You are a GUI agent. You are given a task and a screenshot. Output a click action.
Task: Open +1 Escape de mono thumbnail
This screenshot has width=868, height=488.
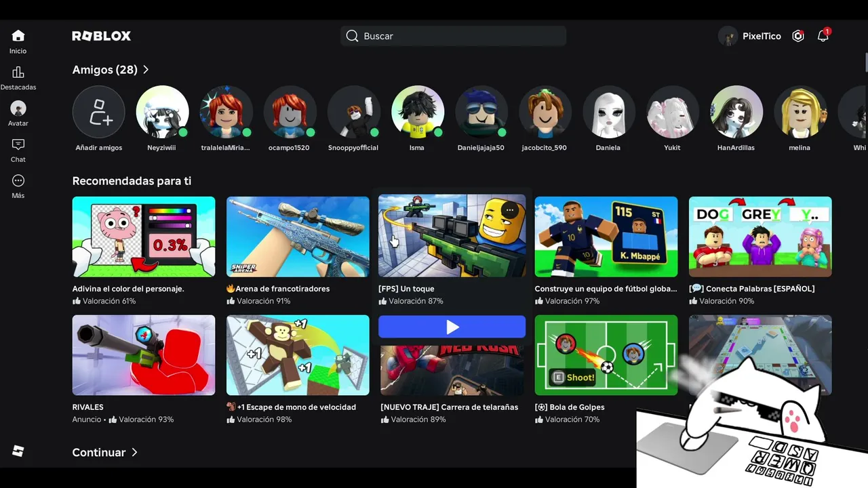298,355
